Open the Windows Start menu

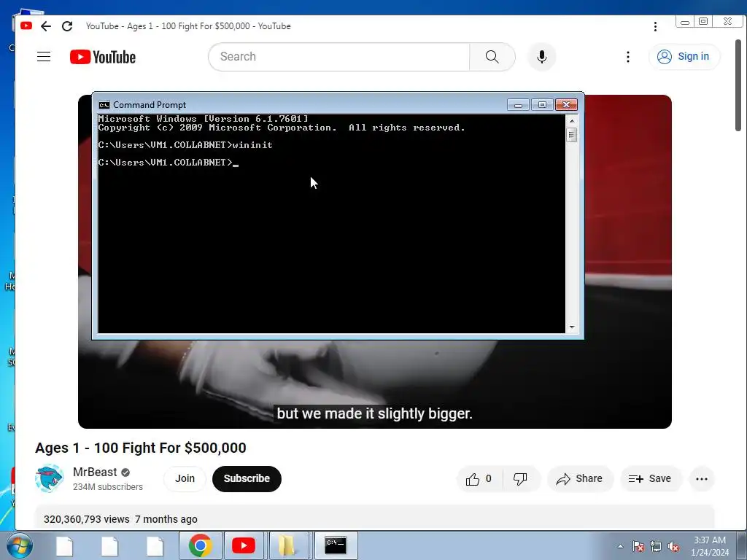(18, 545)
